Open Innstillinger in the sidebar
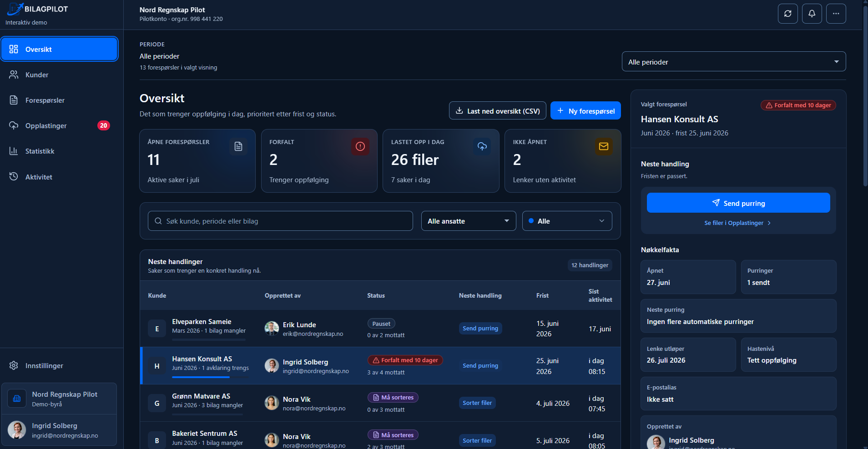 click(x=59, y=365)
